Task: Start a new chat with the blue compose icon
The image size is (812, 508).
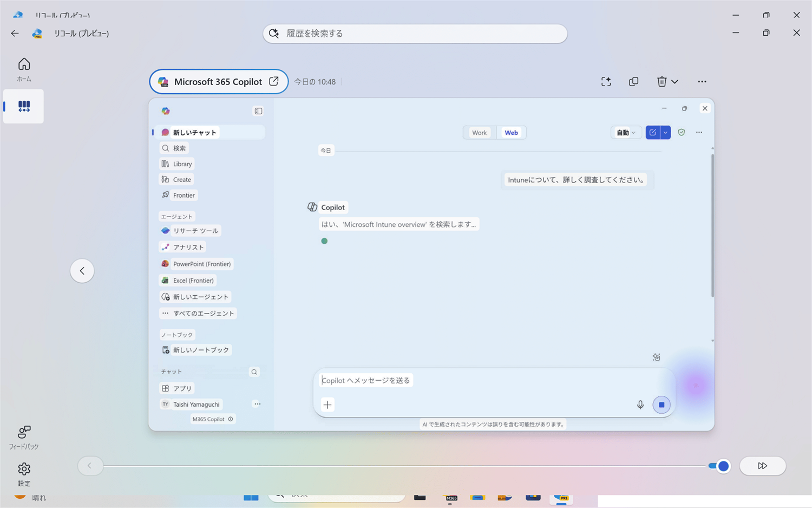Action: click(x=652, y=133)
